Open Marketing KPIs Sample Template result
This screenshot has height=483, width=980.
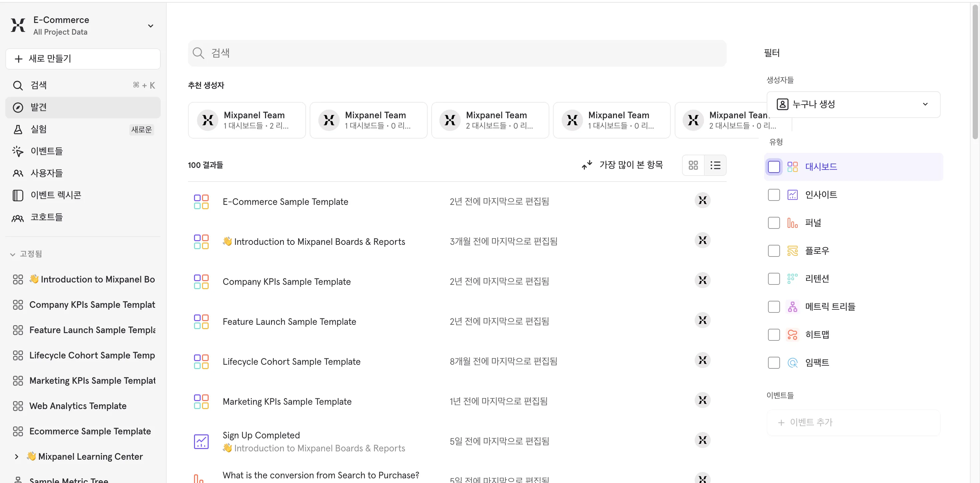[287, 401]
